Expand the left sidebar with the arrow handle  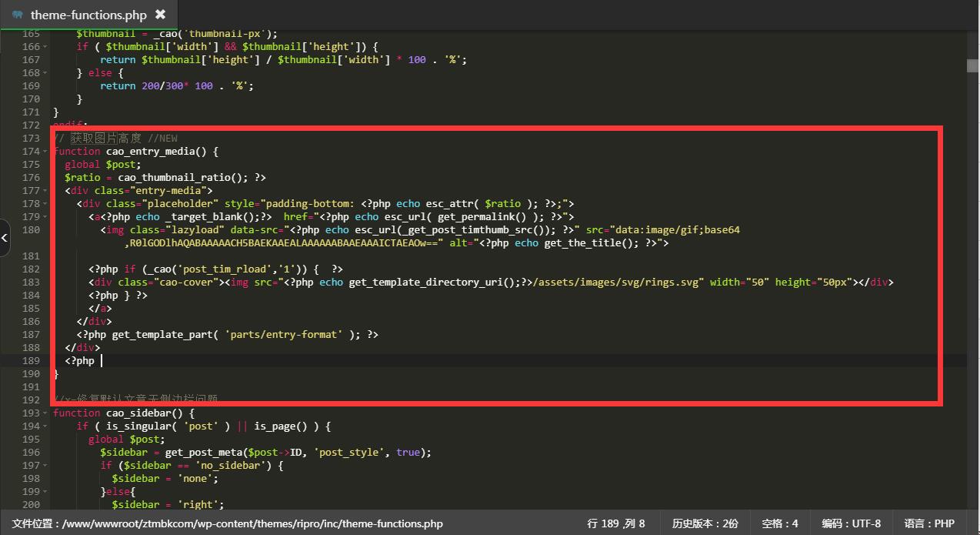(5, 238)
